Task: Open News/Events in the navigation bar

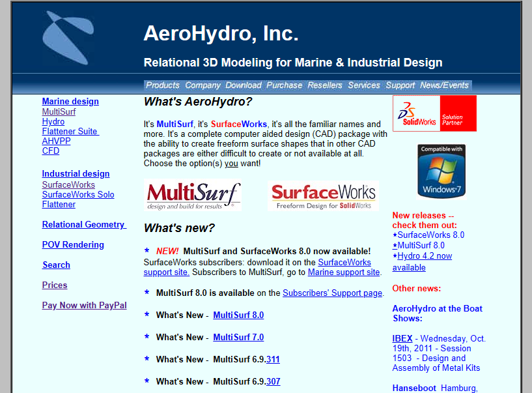Action: 444,85
